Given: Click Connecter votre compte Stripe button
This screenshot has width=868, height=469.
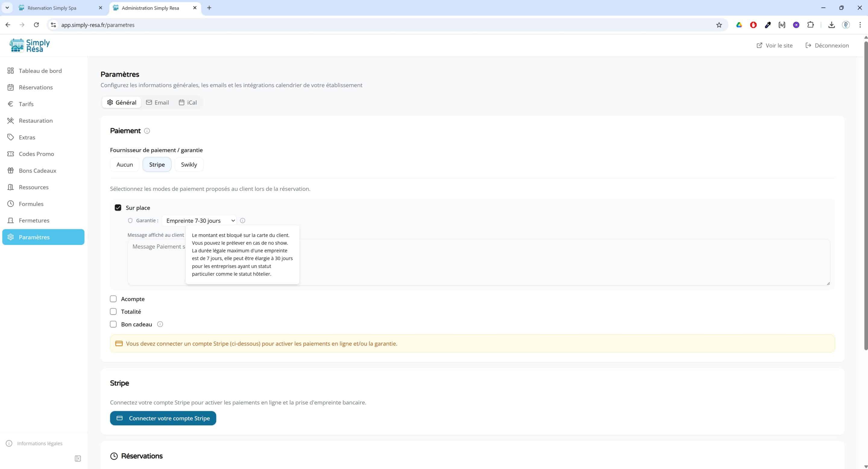Looking at the screenshot, I should coord(163,418).
